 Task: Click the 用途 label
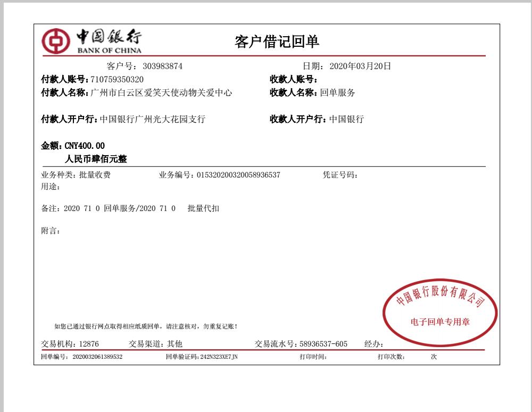(50, 187)
